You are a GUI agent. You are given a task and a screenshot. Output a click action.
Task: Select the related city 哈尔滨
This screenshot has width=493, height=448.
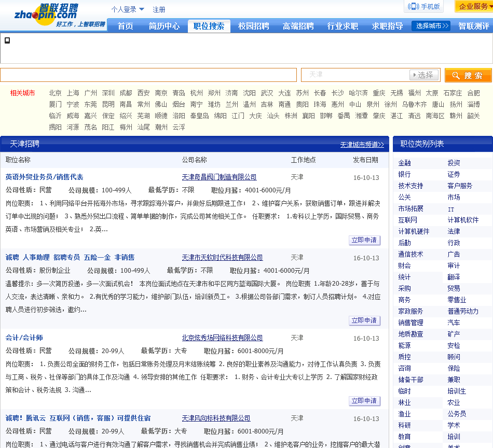pos(358,93)
